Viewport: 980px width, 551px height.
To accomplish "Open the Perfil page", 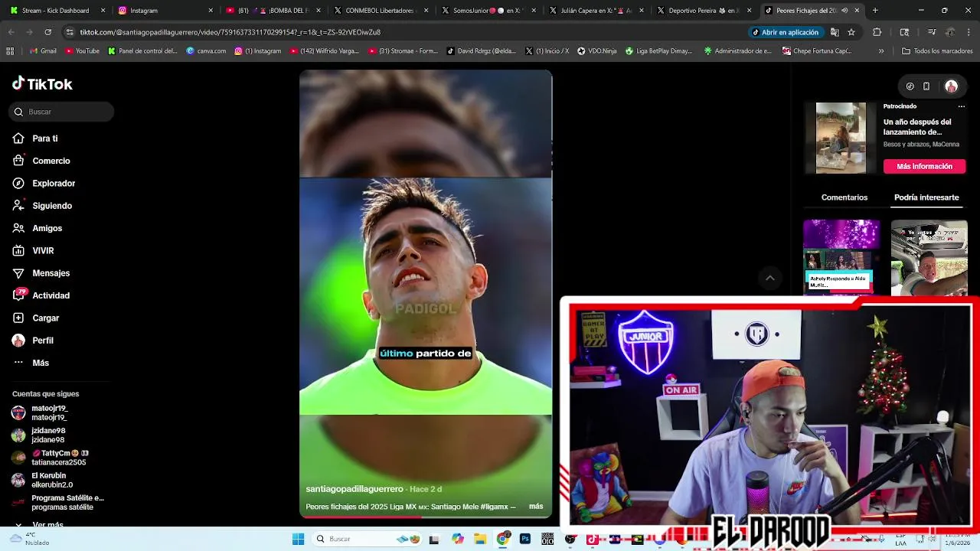I will (x=33, y=341).
